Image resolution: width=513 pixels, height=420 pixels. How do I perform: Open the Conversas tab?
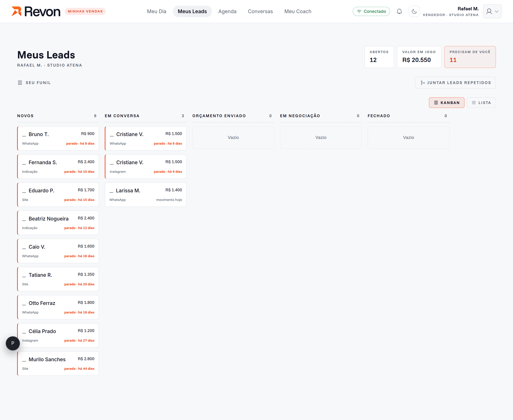pos(260,11)
